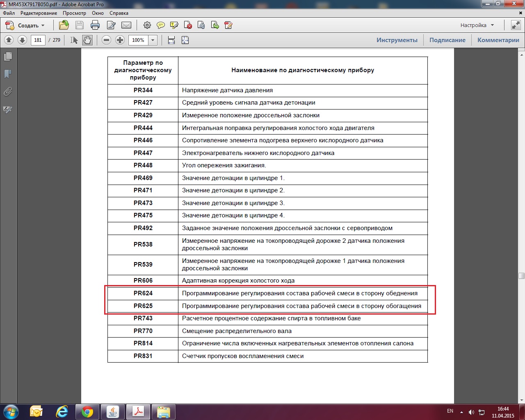Open Internet Explorer from taskbar
The width and height of the screenshot is (525, 420).
pyautogui.click(x=62, y=411)
